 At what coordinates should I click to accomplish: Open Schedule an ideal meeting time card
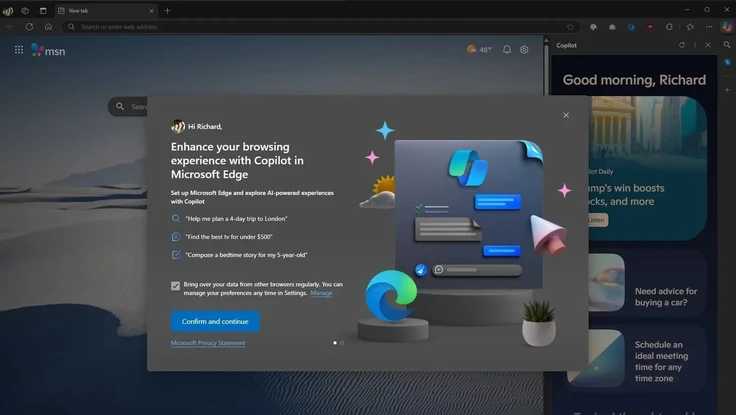click(636, 358)
